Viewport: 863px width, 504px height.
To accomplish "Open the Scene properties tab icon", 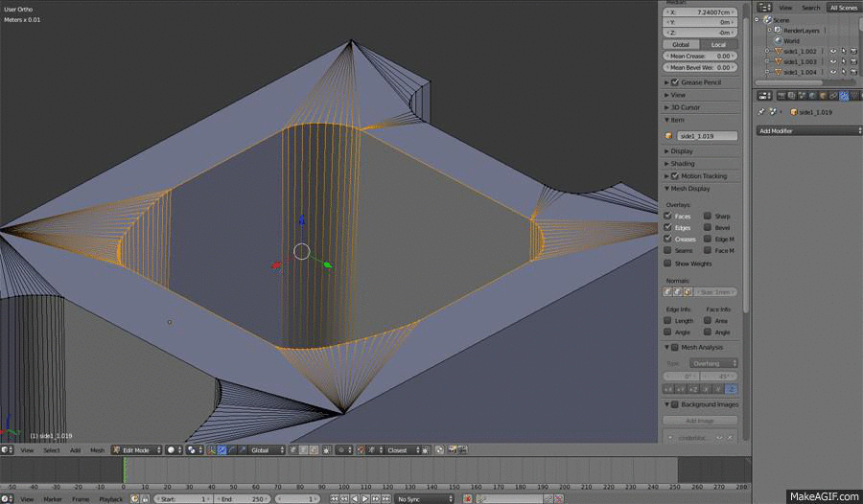I will click(x=802, y=96).
